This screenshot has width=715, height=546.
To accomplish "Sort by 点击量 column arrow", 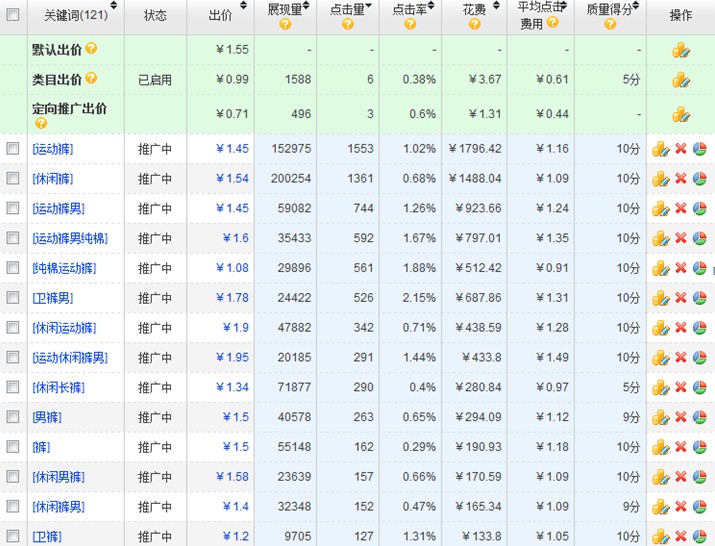I will (368, 6).
